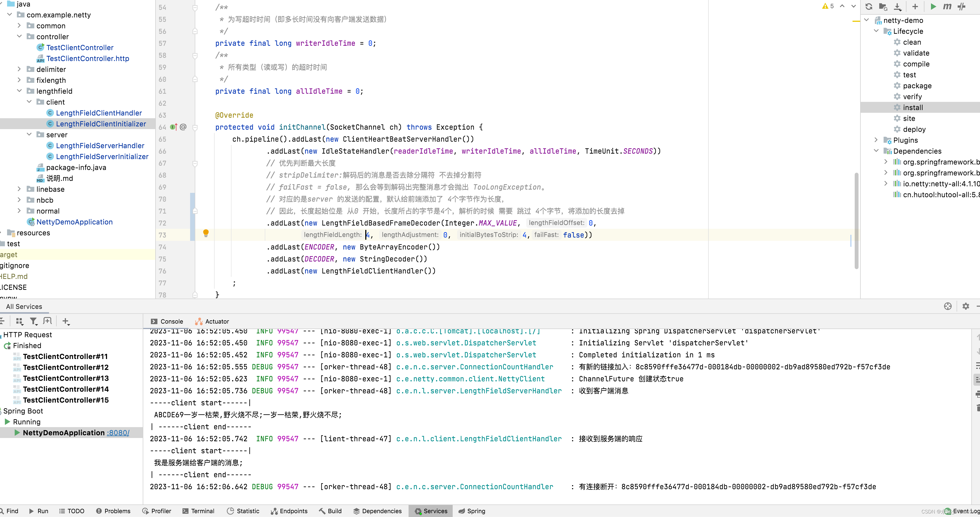This screenshot has height=517, width=980.
Task: Open the Services tool window button
Action: click(431, 511)
